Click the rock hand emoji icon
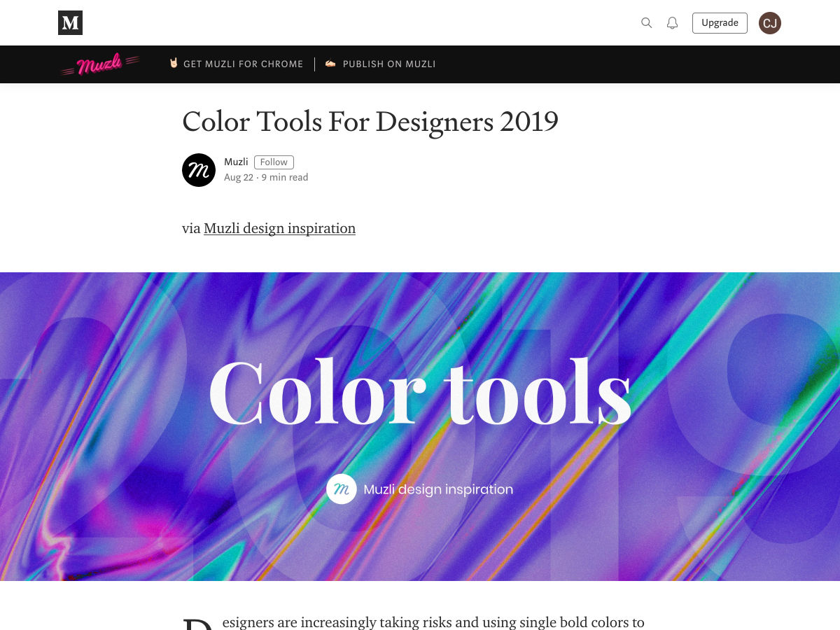840x630 pixels. (x=174, y=64)
